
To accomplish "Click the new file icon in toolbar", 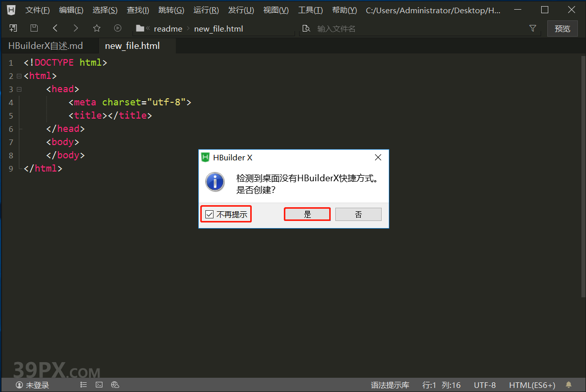I will coord(13,29).
